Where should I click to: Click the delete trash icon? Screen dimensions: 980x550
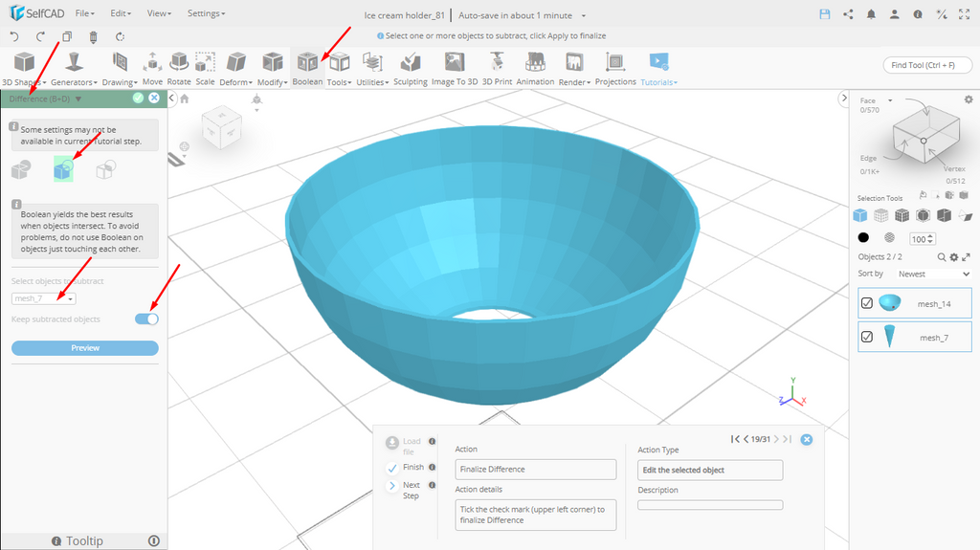[x=93, y=37]
